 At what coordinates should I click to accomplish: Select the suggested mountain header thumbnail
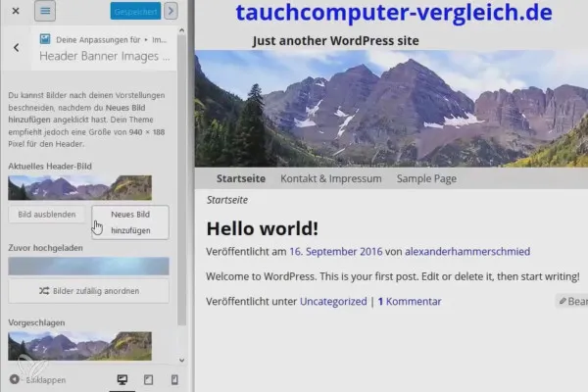pyautogui.click(x=80, y=346)
